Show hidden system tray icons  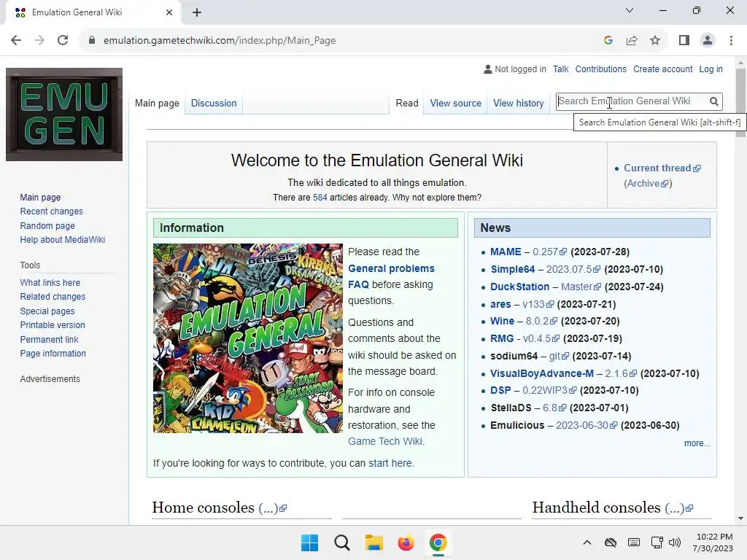click(x=587, y=542)
